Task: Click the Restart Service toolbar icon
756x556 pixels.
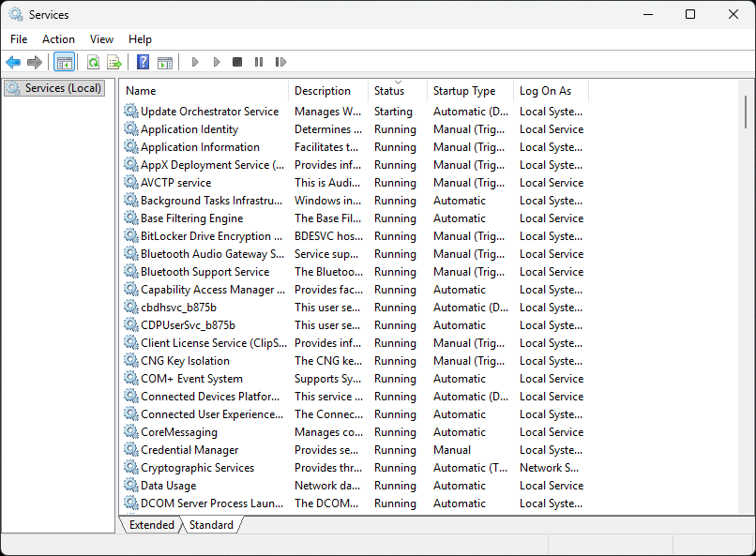Action: click(280, 62)
